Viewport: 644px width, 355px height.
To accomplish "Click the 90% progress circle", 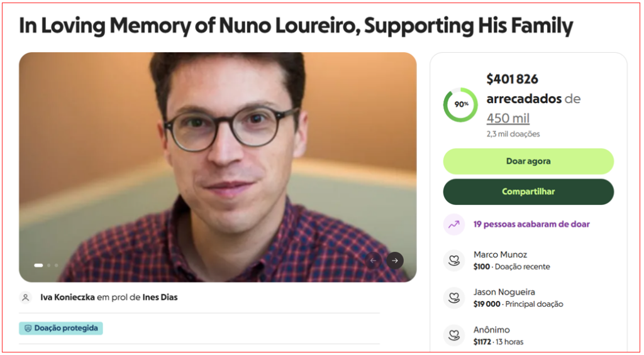I will pyautogui.click(x=461, y=104).
